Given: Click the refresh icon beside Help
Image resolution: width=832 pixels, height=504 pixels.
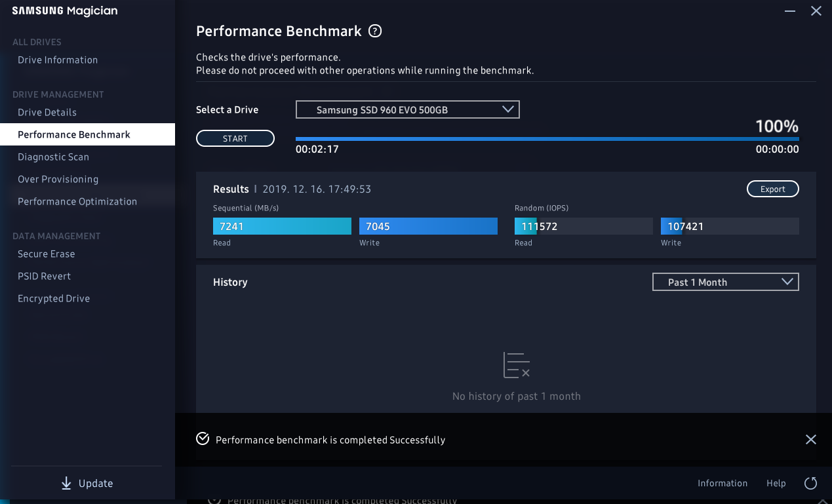Looking at the screenshot, I should 810,483.
